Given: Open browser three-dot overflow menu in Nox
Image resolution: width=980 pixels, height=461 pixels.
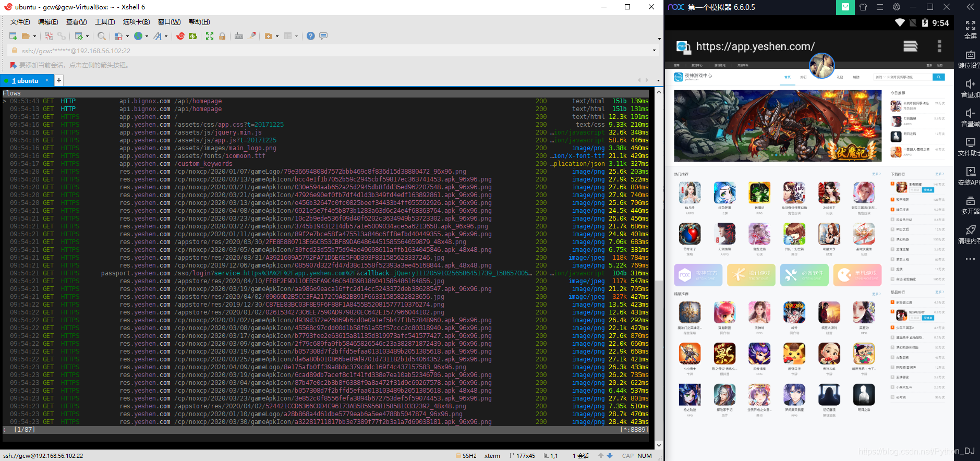Looking at the screenshot, I should pyautogui.click(x=939, y=46).
